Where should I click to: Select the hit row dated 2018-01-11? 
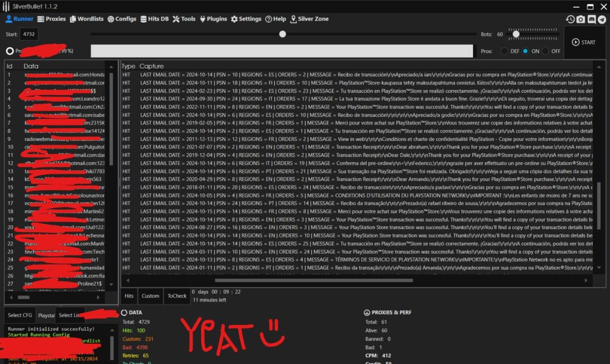tap(358, 187)
